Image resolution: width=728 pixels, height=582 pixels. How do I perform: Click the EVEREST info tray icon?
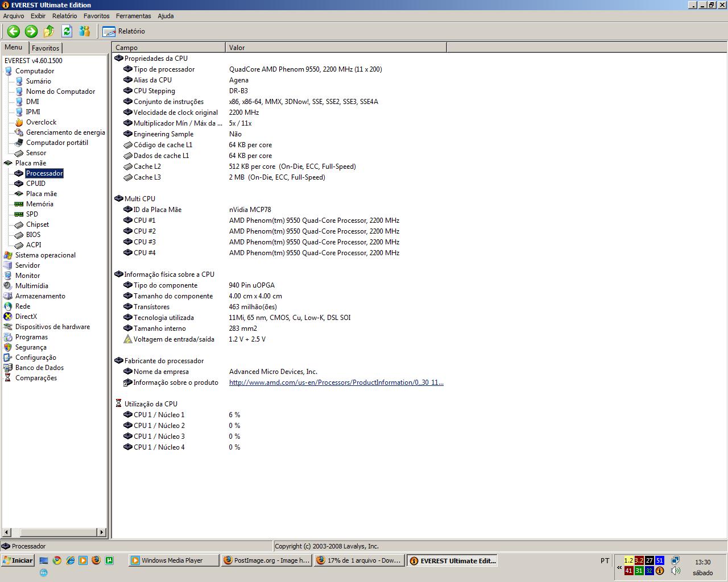coord(660,571)
